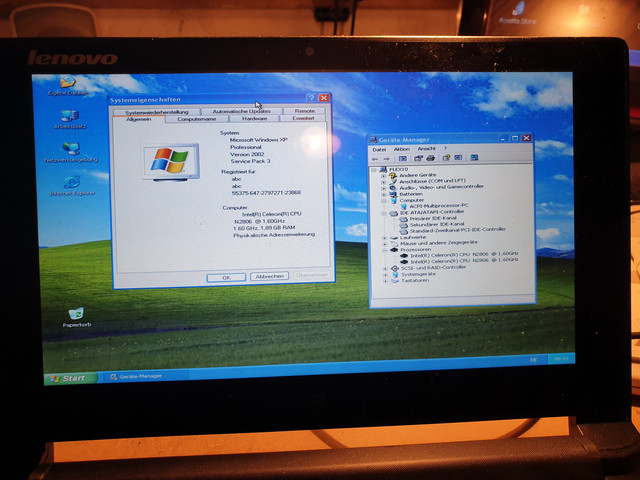This screenshot has width=640, height=480.
Task: Click the Print icon in Geräte-Manager toolbar
Action: click(x=430, y=158)
